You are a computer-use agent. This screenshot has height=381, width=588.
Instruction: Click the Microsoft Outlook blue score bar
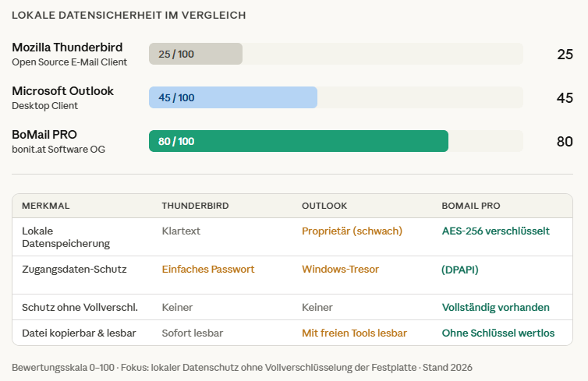tap(233, 97)
